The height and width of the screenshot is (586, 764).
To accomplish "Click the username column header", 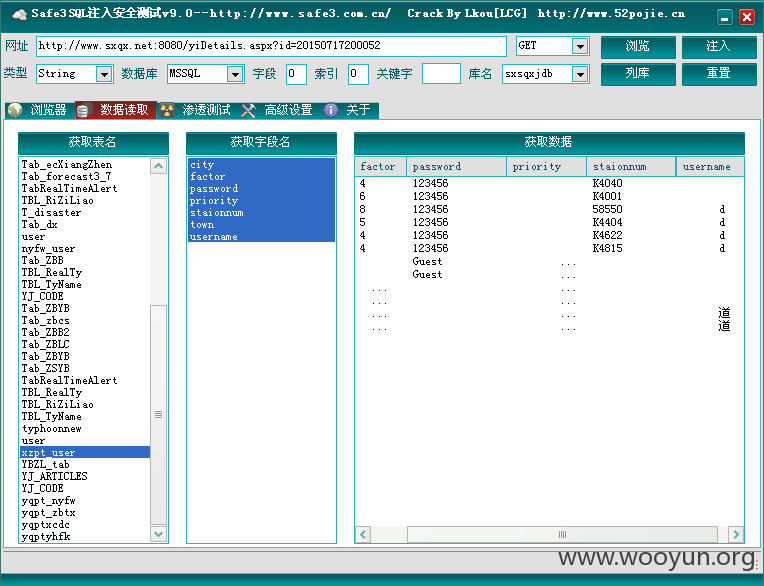I will 710,167.
